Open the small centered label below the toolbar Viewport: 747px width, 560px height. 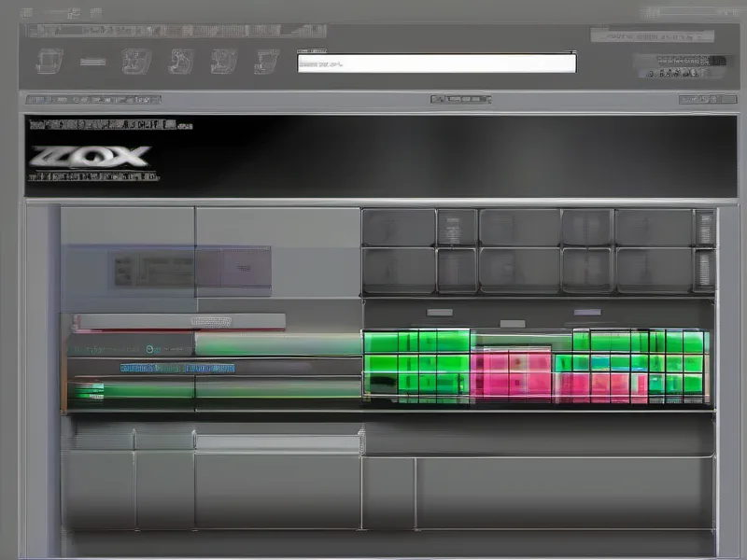(460, 99)
